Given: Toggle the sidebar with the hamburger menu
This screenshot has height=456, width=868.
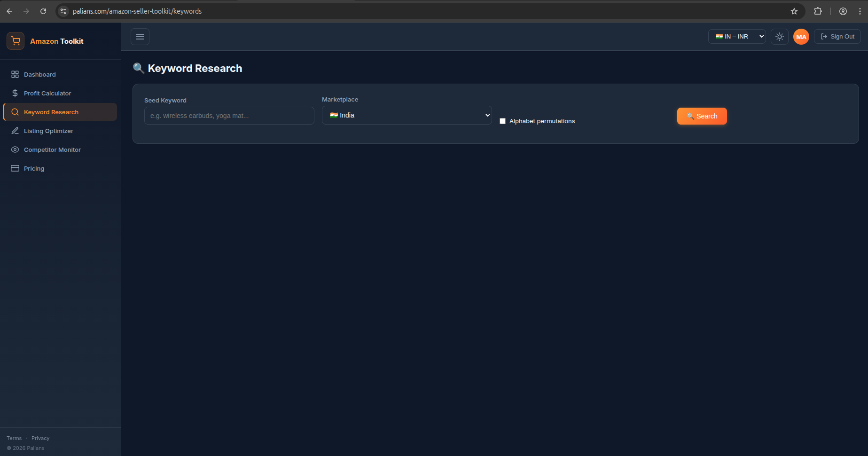Looking at the screenshot, I should (x=140, y=37).
